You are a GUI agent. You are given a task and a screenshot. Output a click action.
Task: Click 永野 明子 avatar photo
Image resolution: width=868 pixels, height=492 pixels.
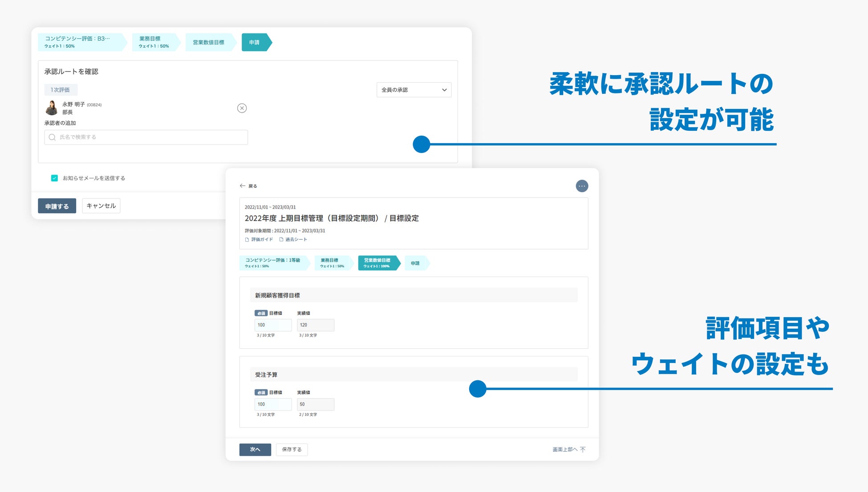click(x=52, y=108)
